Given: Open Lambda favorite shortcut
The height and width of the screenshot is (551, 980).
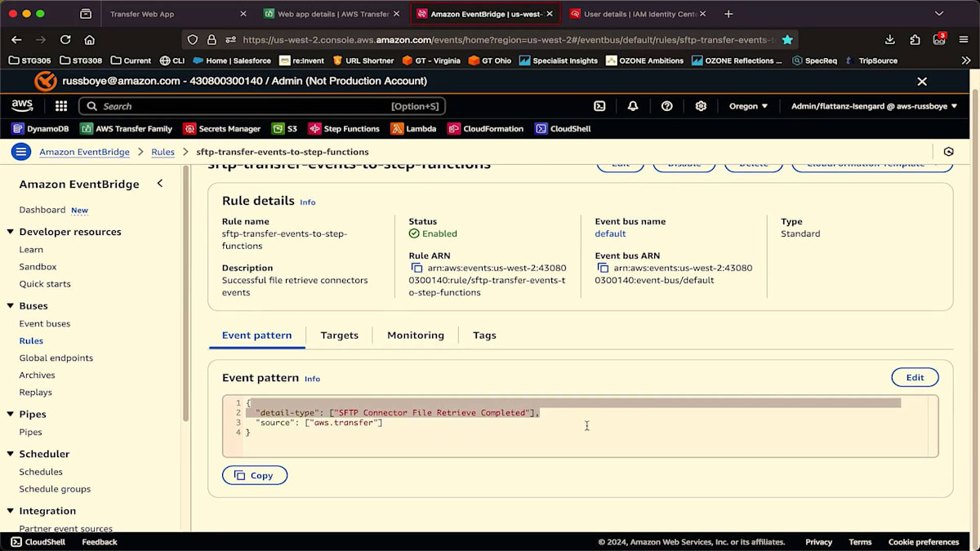Looking at the screenshot, I should (413, 129).
